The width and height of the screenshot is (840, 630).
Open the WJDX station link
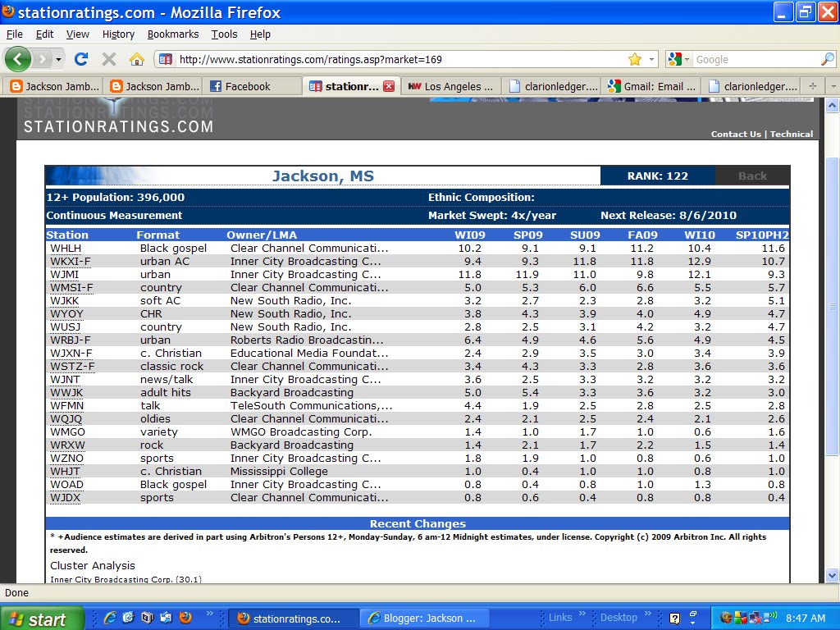pyautogui.click(x=65, y=498)
